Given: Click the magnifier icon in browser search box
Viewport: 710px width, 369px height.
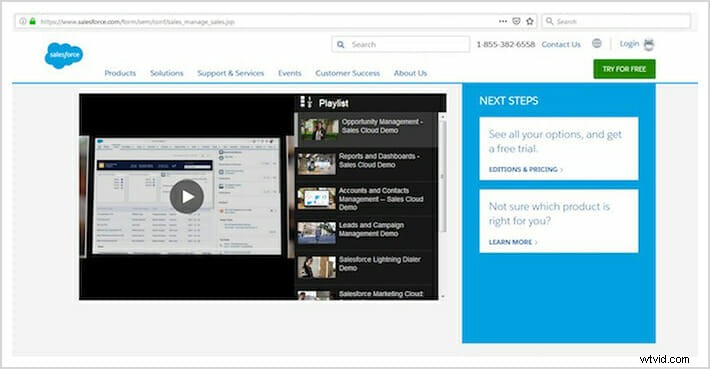Looking at the screenshot, I should click(549, 21).
